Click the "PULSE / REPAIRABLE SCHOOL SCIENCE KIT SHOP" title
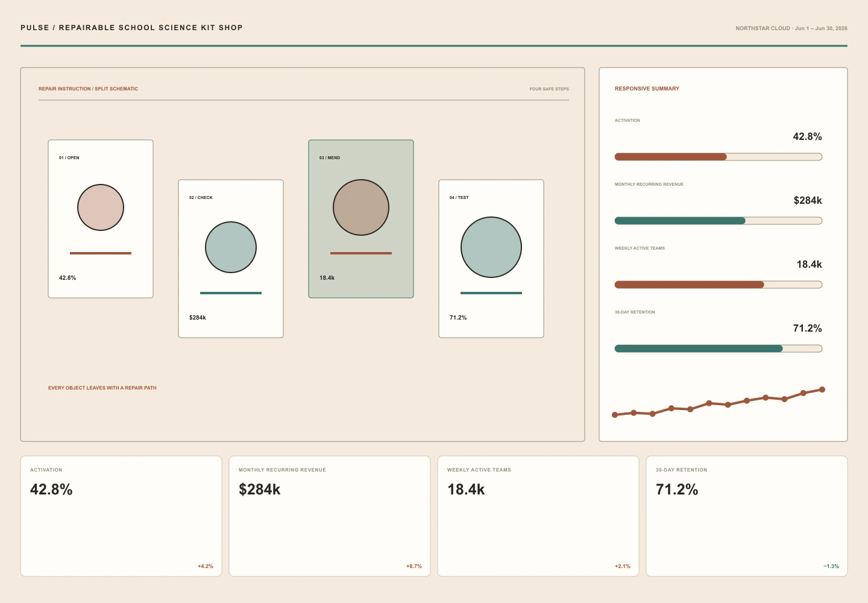Image resolution: width=868 pixels, height=603 pixels. click(131, 28)
